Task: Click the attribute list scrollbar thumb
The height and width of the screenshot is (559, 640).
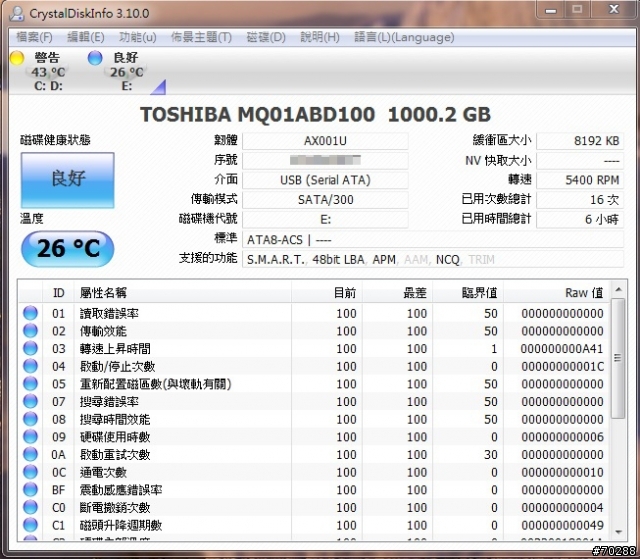Action: [618, 358]
